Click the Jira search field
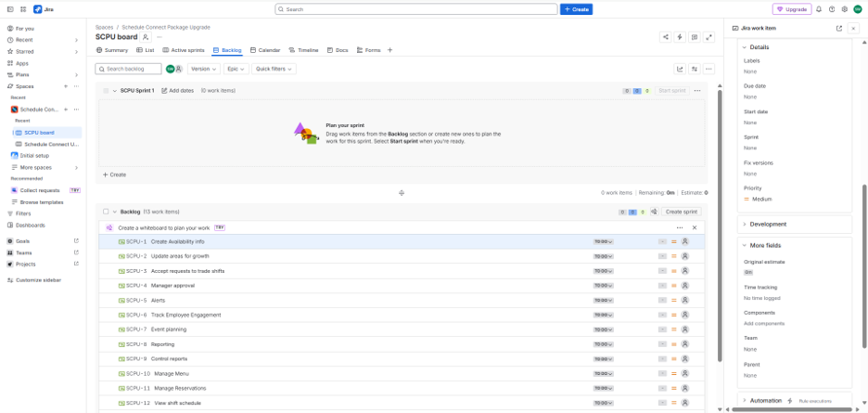 point(416,9)
